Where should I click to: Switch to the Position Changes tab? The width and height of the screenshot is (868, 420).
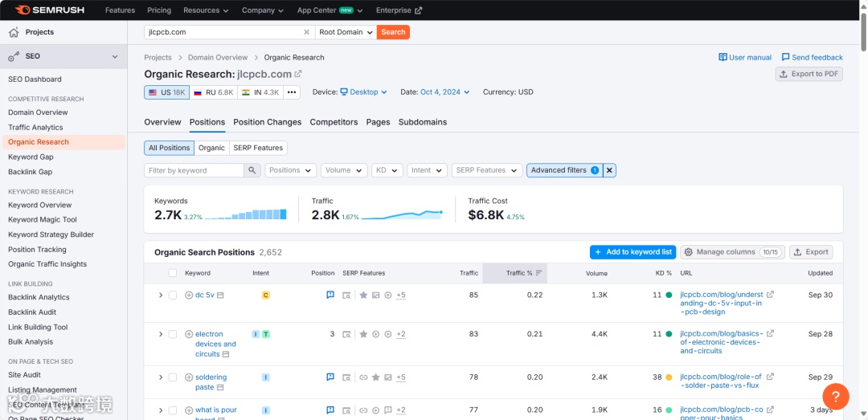[268, 122]
